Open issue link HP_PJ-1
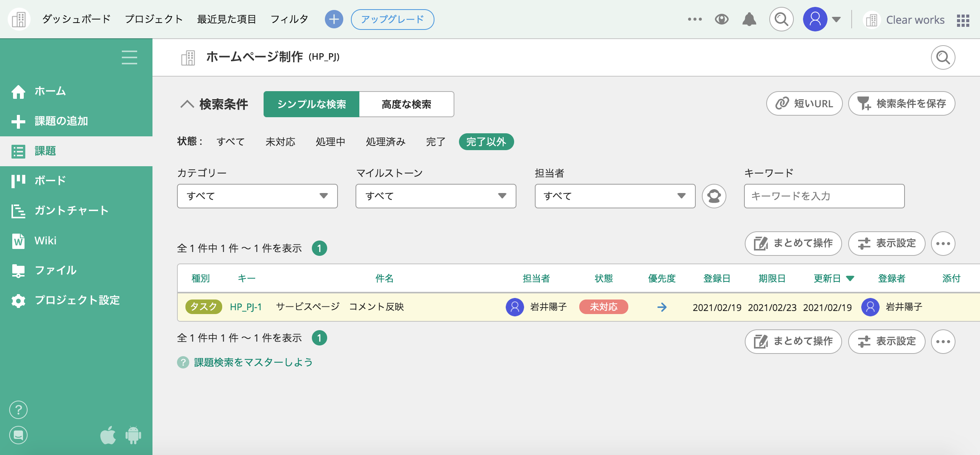This screenshot has height=455, width=980. click(x=246, y=307)
